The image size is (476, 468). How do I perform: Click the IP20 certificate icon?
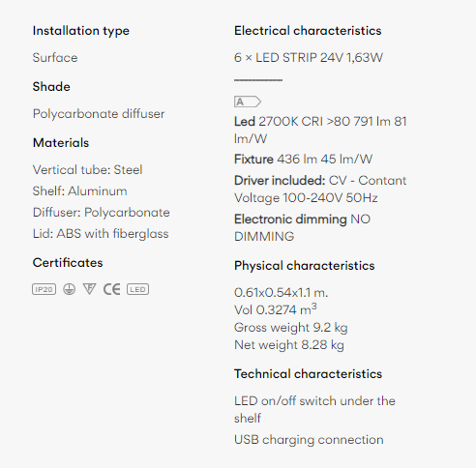click(45, 289)
